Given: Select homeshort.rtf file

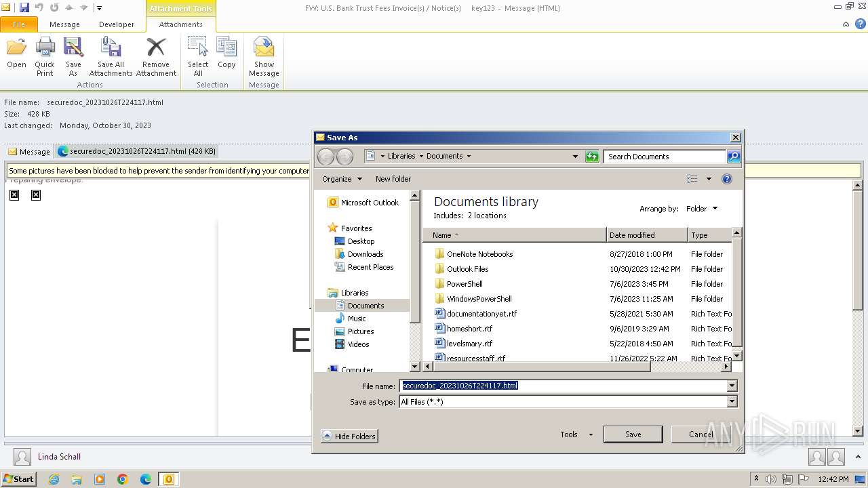Looking at the screenshot, I should click(464, 329).
